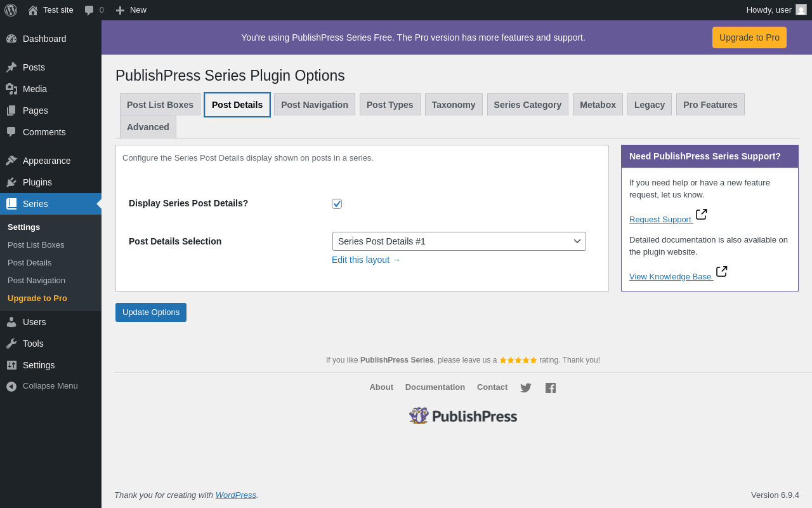Select the Advanced tab

(x=148, y=127)
